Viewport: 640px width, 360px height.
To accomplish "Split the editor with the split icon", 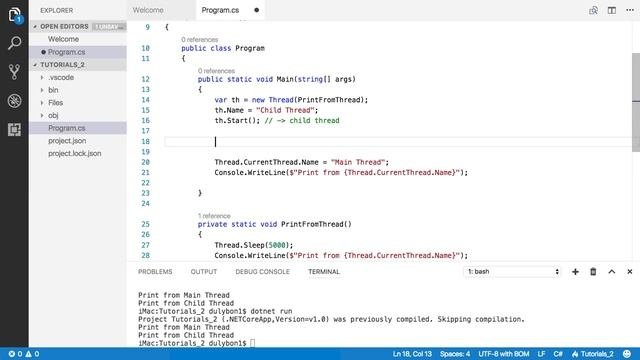I will [x=611, y=10].
